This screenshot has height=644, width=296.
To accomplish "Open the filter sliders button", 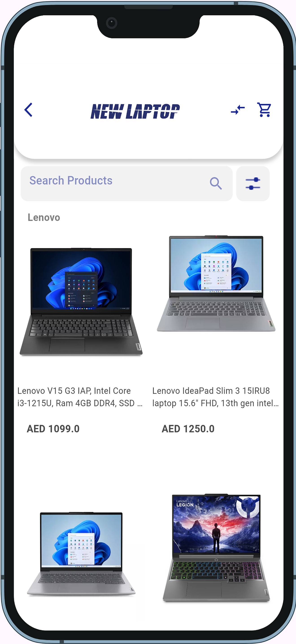I will pos(253,184).
